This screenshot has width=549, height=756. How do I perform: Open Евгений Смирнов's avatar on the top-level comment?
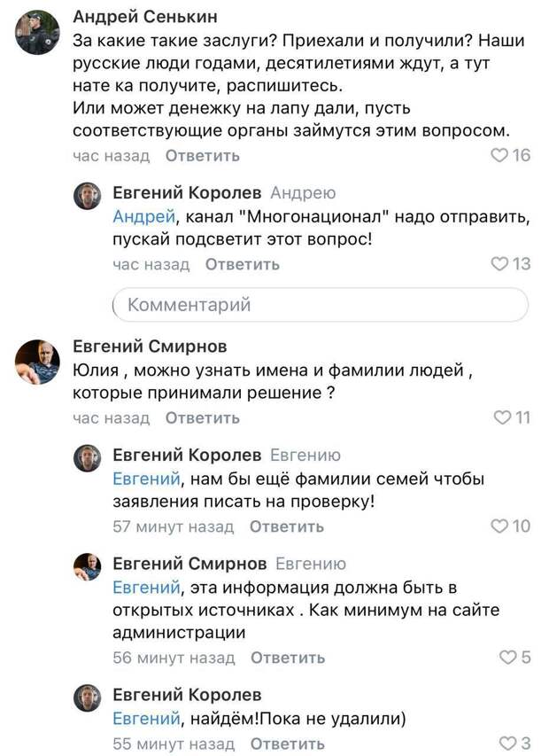click(38, 362)
